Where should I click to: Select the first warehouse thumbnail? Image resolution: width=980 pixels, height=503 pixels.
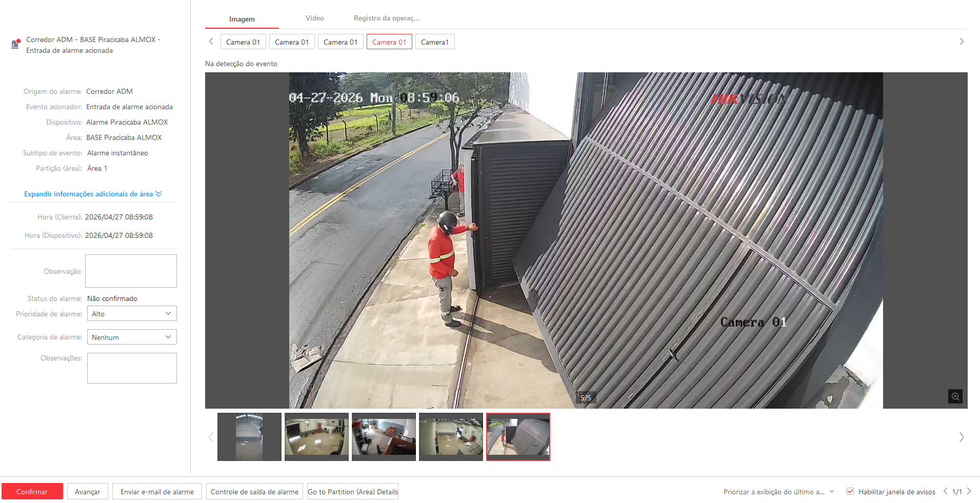[x=249, y=437]
